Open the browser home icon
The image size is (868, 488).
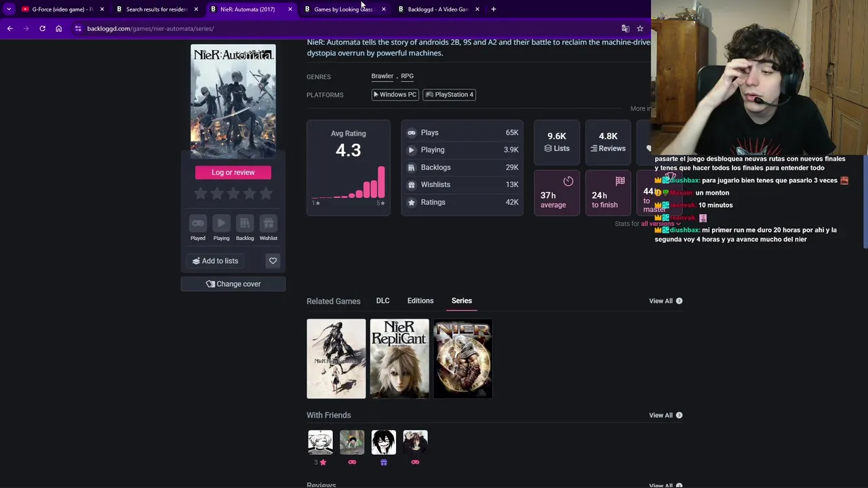pos(58,28)
